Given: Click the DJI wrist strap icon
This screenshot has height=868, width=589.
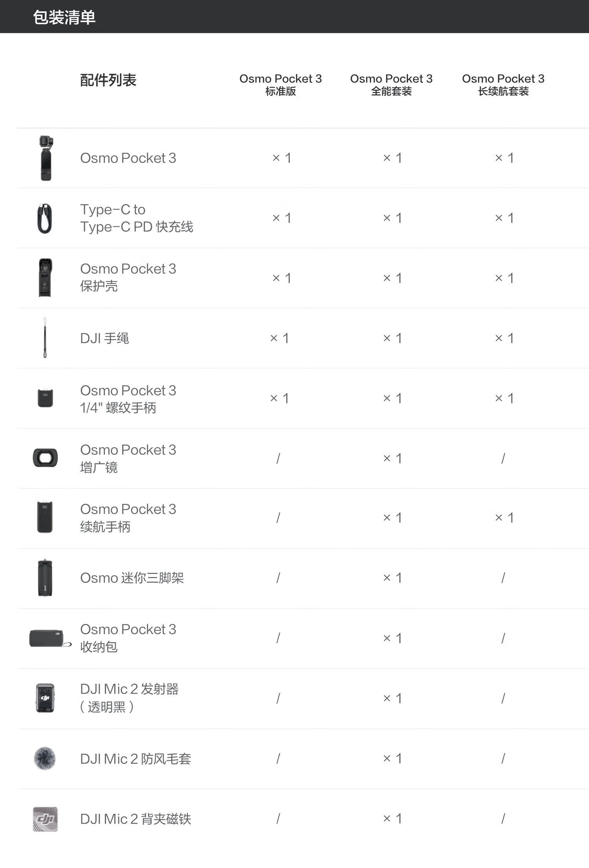Looking at the screenshot, I should pos(45,338).
